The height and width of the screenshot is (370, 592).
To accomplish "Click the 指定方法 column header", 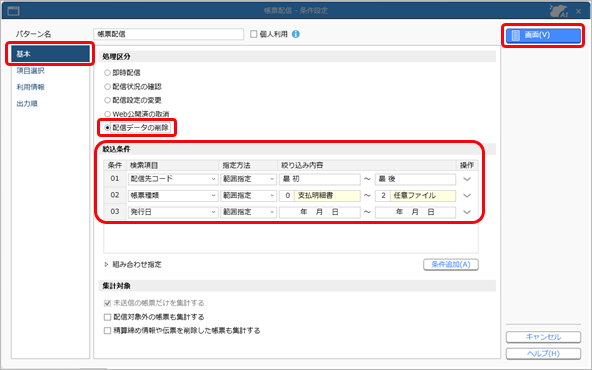I will tap(248, 165).
